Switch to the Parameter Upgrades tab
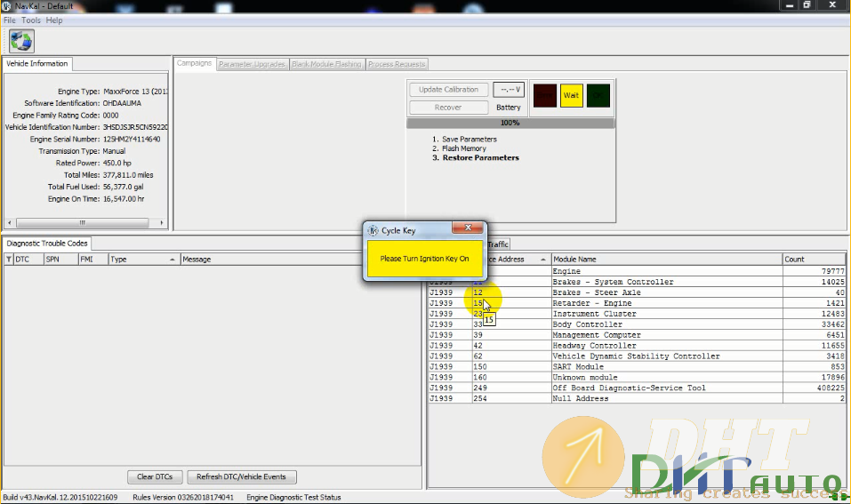The height and width of the screenshot is (504, 851). [252, 64]
